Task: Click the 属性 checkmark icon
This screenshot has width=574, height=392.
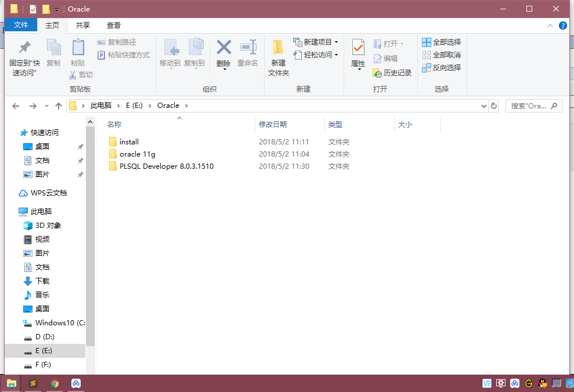Action: point(358,48)
